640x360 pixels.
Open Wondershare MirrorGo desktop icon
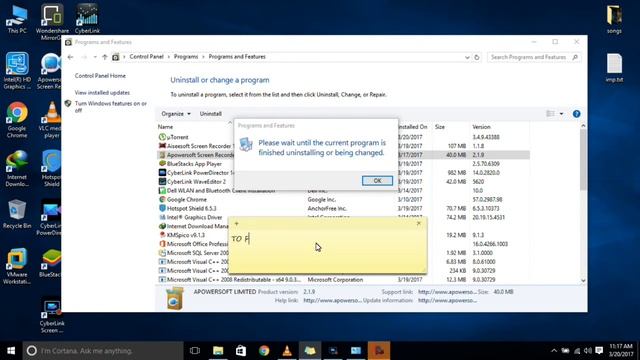pos(52,22)
